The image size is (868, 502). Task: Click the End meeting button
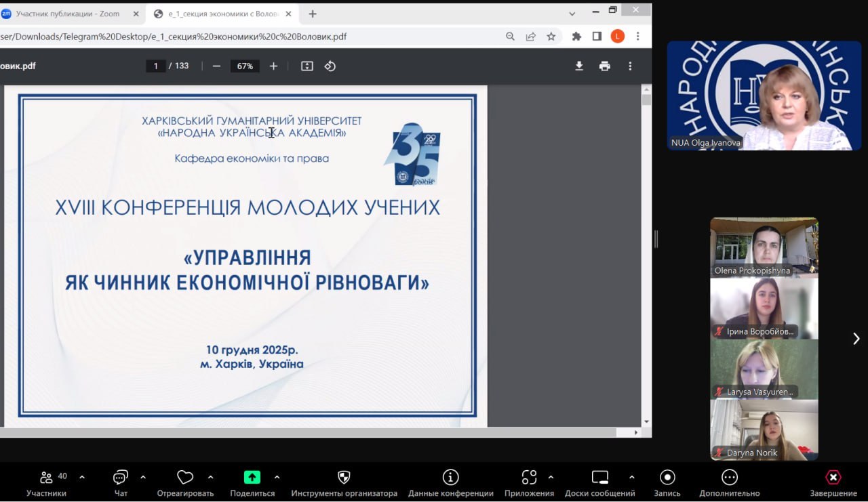pos(833,478)
